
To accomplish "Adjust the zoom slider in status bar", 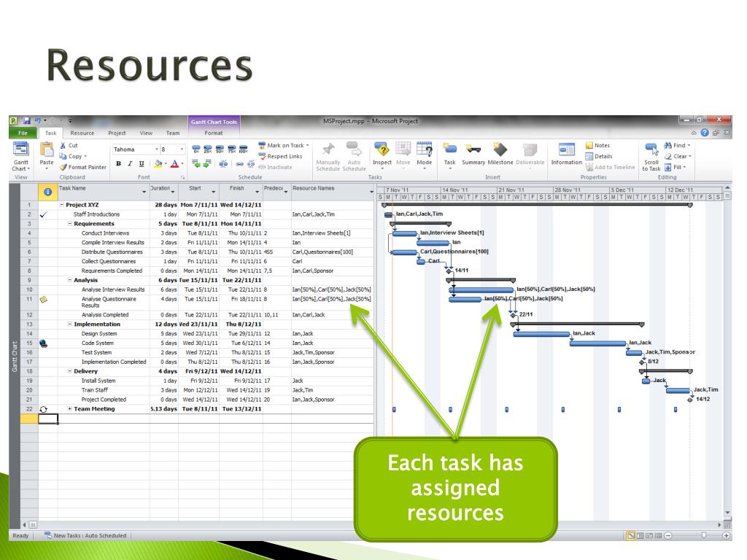I will [704, 536].
